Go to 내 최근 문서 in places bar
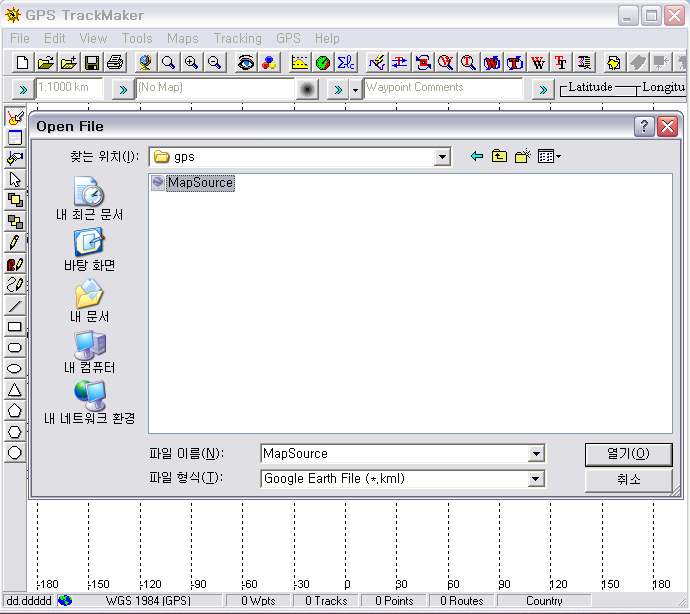The width and height of the screenshot is (690, 614). pos(89,199)
